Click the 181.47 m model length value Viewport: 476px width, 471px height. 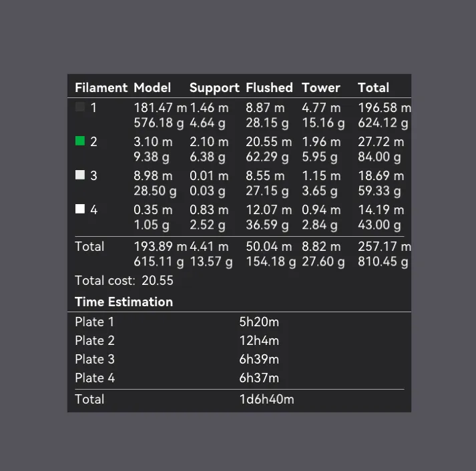[160, 107]
